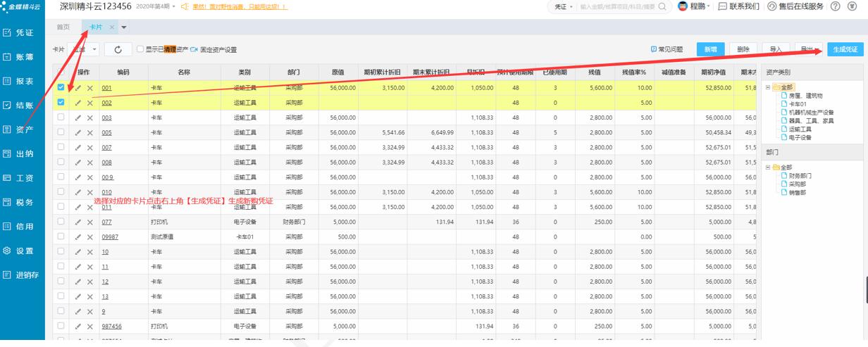Click the 售后在线服务 headset icon

coord(772,6)
